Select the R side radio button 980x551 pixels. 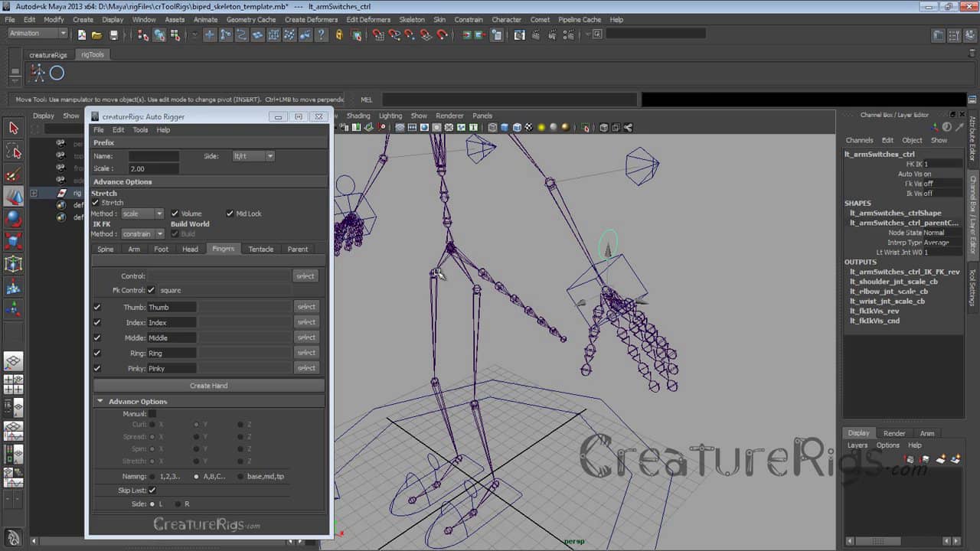pos(178,504)
